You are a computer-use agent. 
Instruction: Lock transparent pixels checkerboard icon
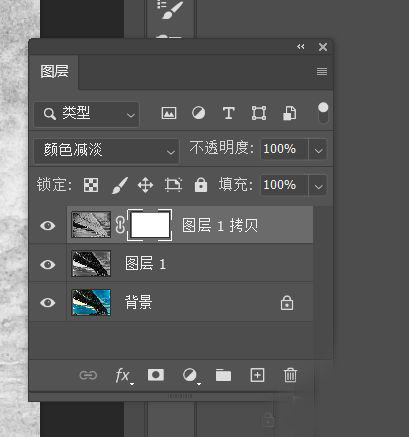coord(91,185)
